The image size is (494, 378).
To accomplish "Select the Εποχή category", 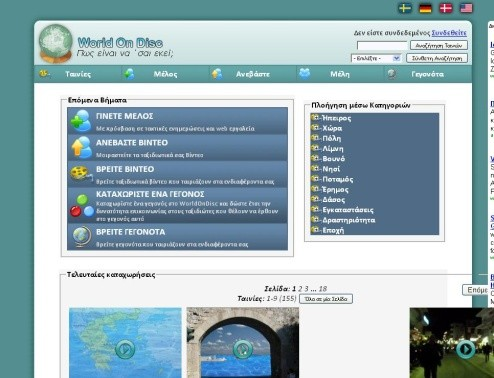I will tap(333, 230).
